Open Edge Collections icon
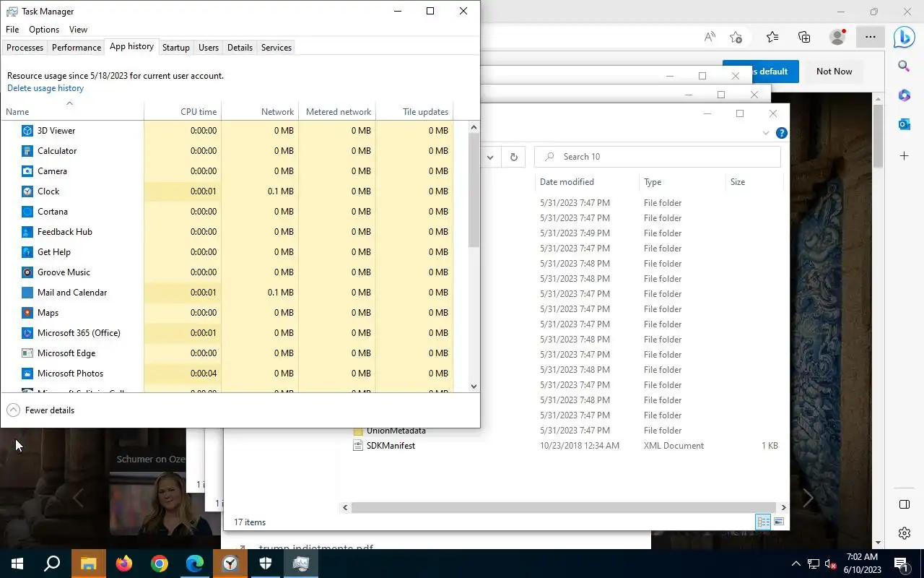Viewport: 924px width, 578px height. [804, 37]
